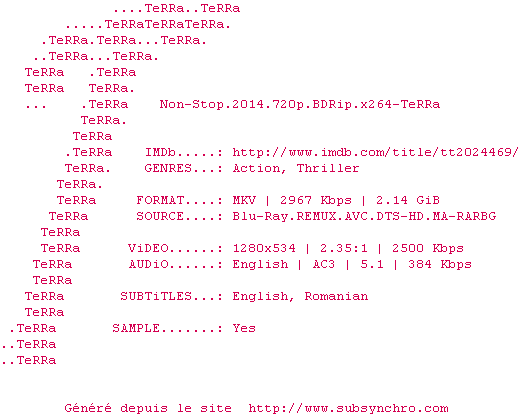Select the Romanian subtitle language
This screenshot has width=520, height=416.
coord(336,296)
